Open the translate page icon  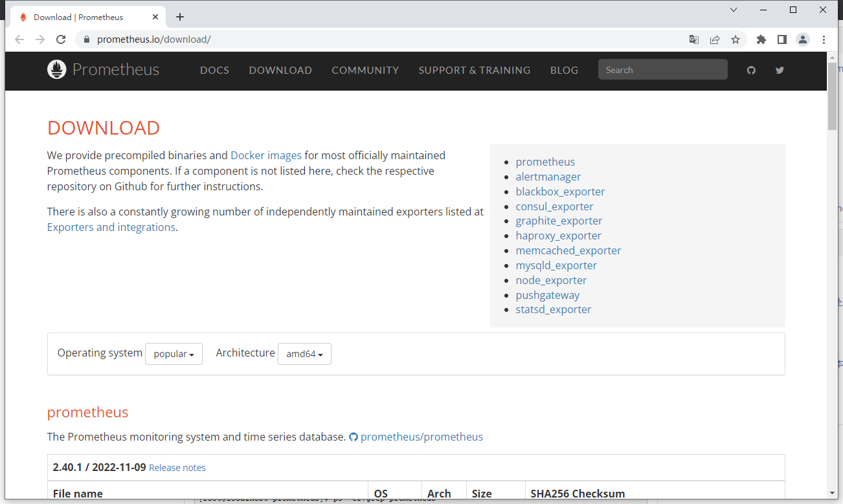click(694, 39)
